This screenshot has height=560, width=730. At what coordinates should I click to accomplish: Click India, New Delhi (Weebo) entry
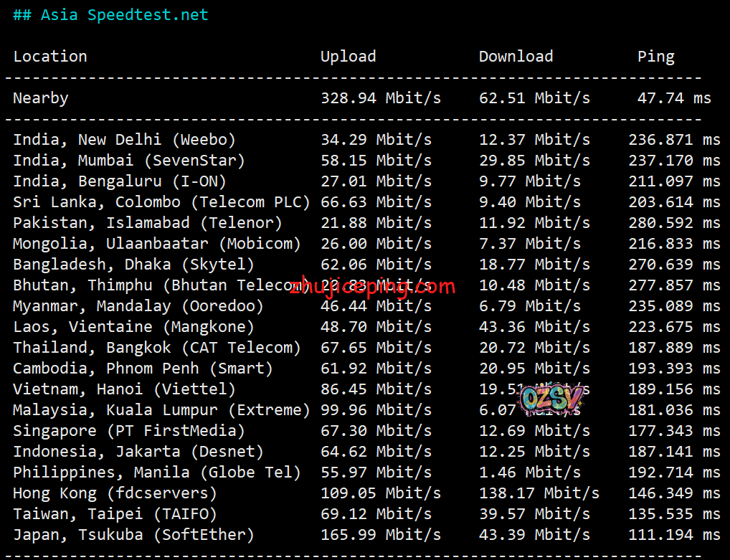[124, 140]
